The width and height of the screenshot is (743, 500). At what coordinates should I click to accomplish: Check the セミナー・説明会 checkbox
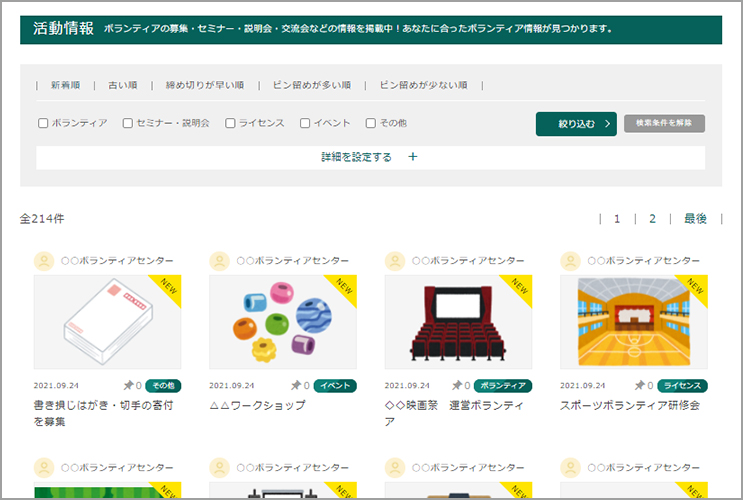(x=127, y=123)
